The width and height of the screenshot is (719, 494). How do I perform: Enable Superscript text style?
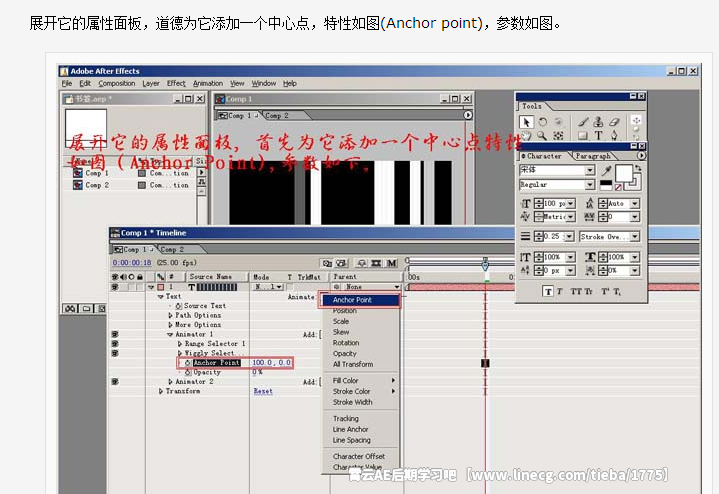coord(605,292)
